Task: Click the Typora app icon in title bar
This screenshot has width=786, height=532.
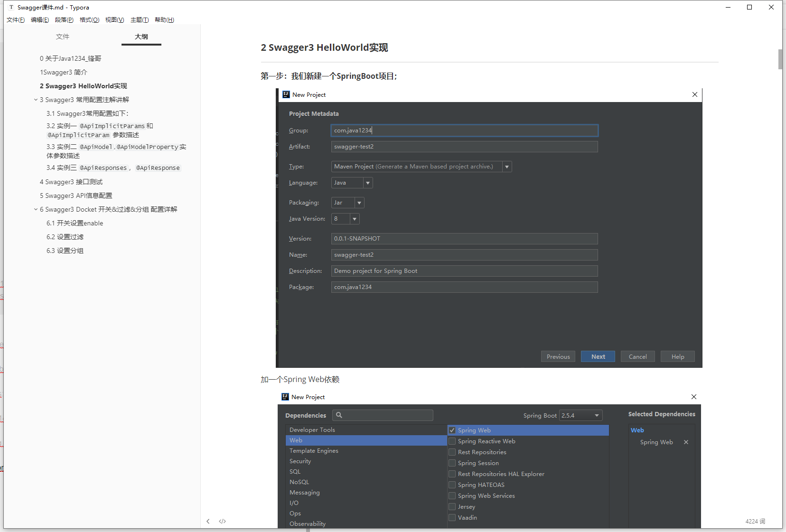Action: coord(11,7)
